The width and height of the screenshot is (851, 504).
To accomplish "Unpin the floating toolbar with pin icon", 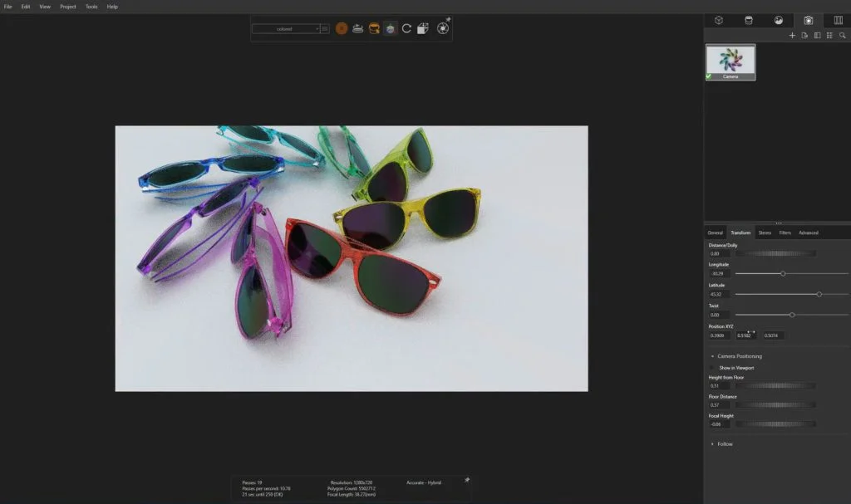I will [448, 19].
